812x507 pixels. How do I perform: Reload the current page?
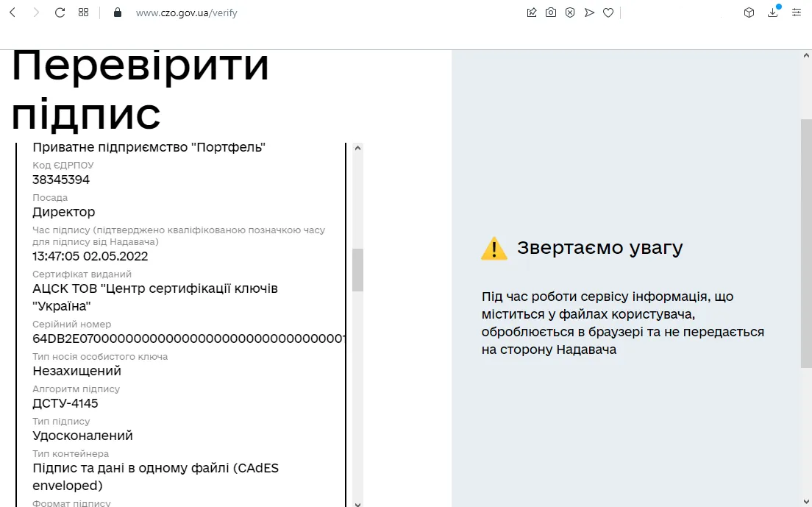coord(60,13)
